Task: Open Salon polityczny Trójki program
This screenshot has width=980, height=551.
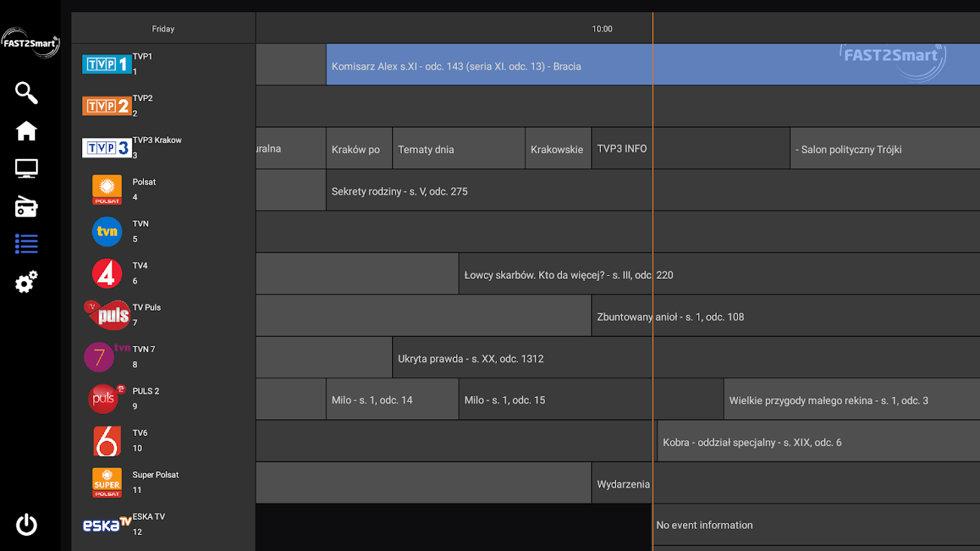Action: (885, 148)
